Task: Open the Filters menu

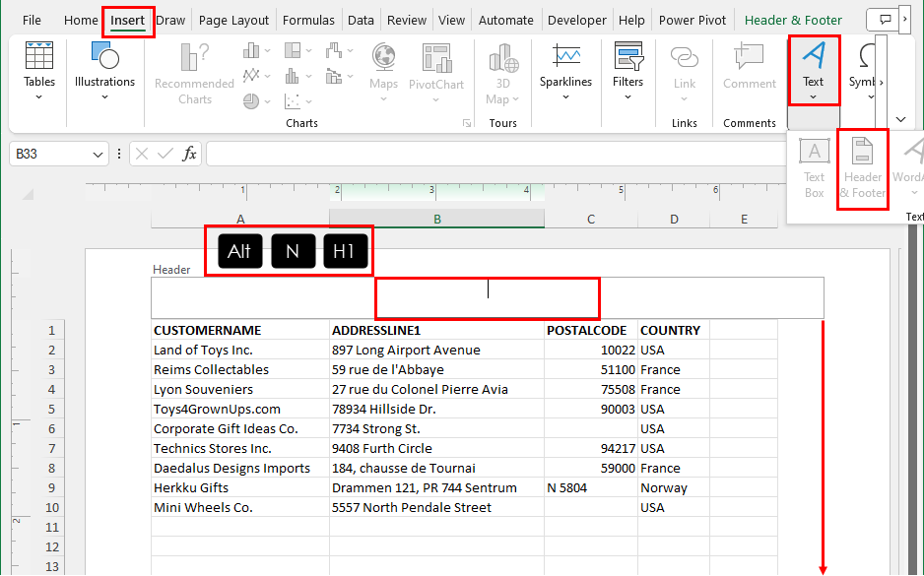Action: coord(627,72)
